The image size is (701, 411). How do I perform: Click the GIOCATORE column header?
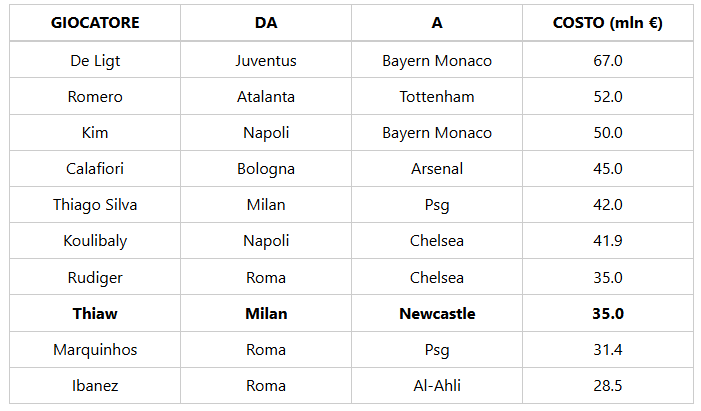[x=95, y=23]
